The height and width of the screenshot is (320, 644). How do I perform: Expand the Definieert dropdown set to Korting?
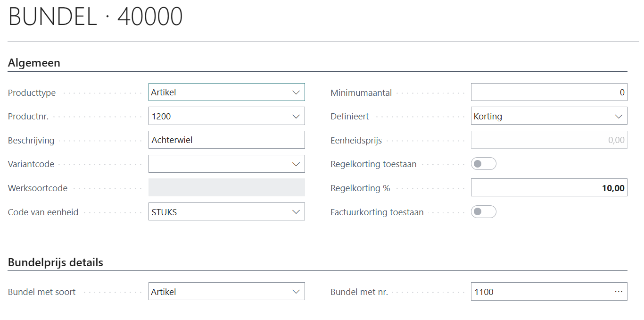(x=619, y=116)
